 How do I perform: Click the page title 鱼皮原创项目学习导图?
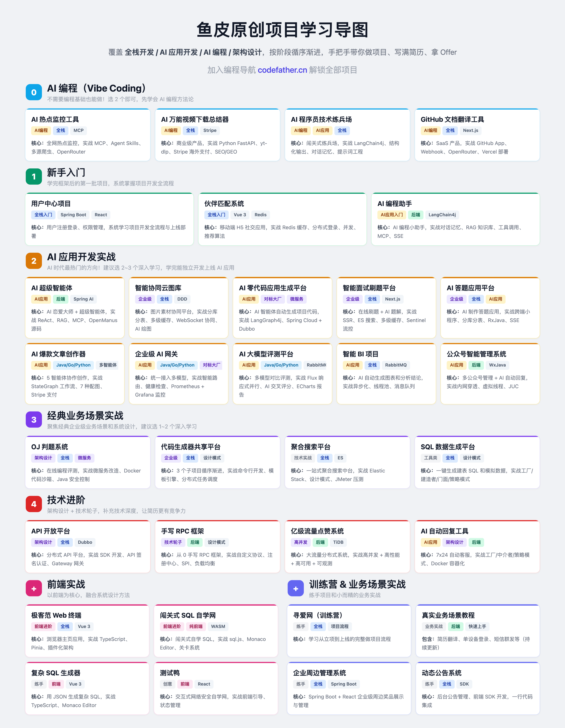(x=282, y=30)
